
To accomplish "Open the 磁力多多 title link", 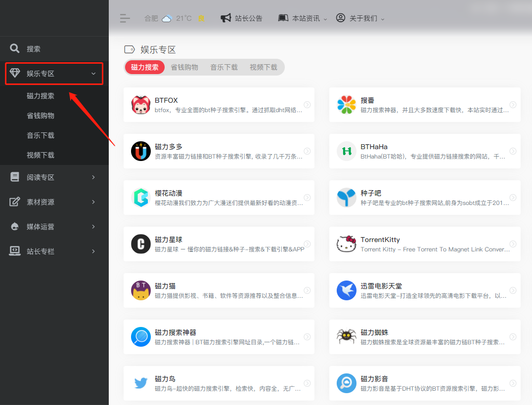I will [x=169, y=147].
